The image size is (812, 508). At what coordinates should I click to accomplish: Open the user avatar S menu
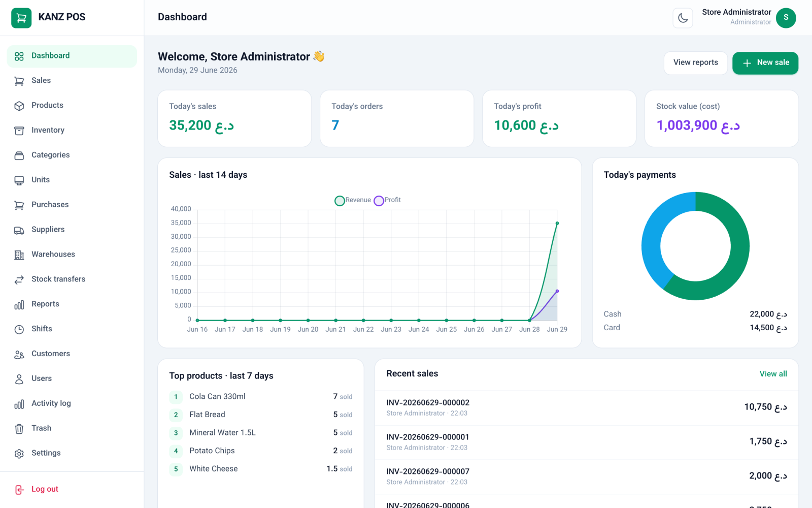click(786, 18)
